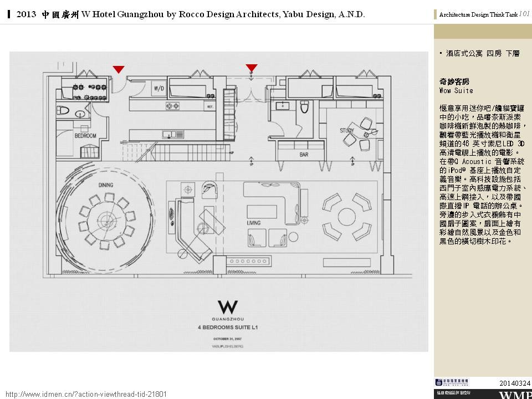The height and width of the screenshot is (399, 532).
Task: Click the BEDROOM label in the plan
Action: [86, 136]
